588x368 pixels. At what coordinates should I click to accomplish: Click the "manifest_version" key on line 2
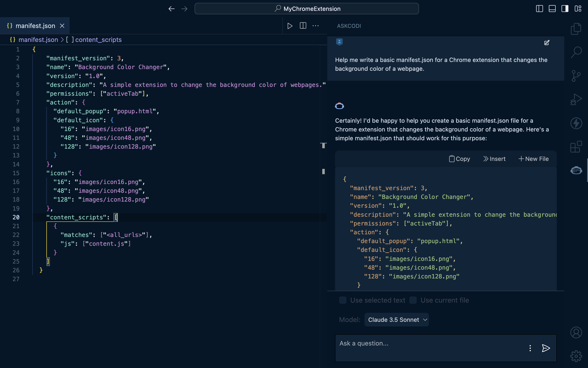coord(78,58)
